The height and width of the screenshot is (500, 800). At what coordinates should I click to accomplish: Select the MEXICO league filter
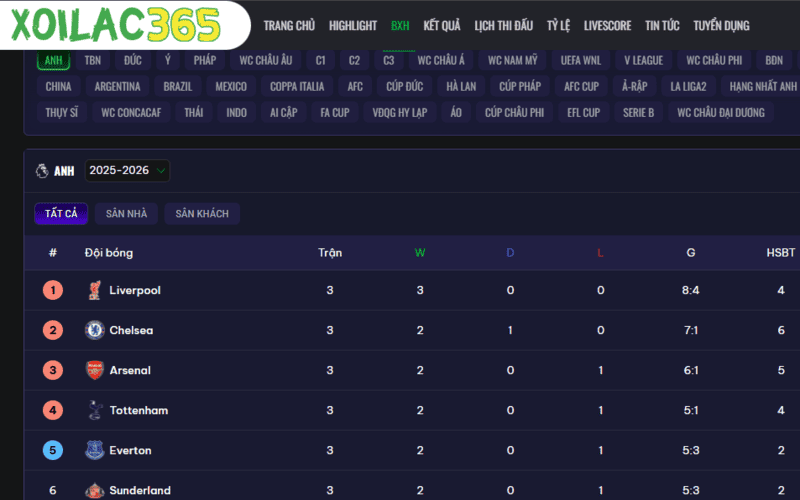coord(231,86)
